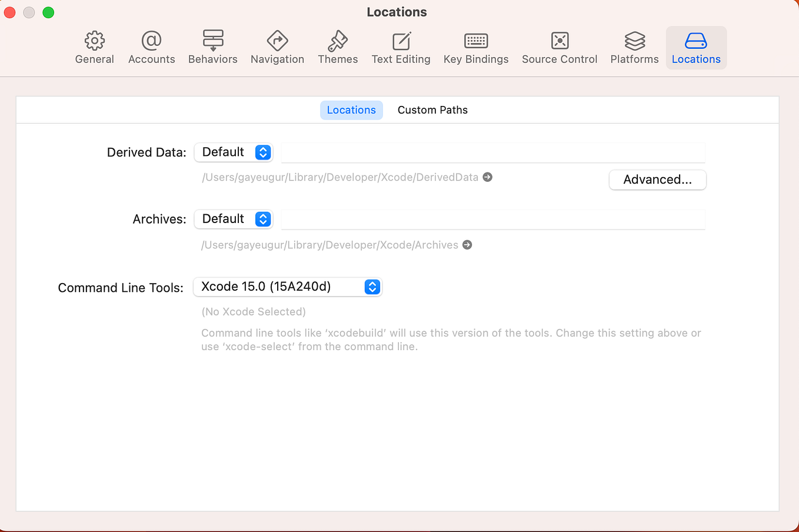
Task: Select the Locations toolbar icon
Action: coord(696,48)
